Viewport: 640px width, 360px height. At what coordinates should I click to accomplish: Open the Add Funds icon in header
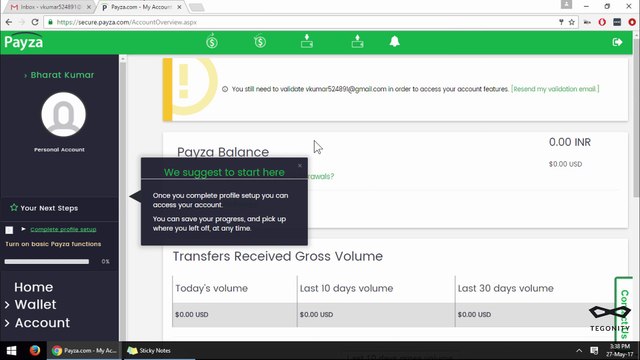pyautogui.click(x=307, y=41)
